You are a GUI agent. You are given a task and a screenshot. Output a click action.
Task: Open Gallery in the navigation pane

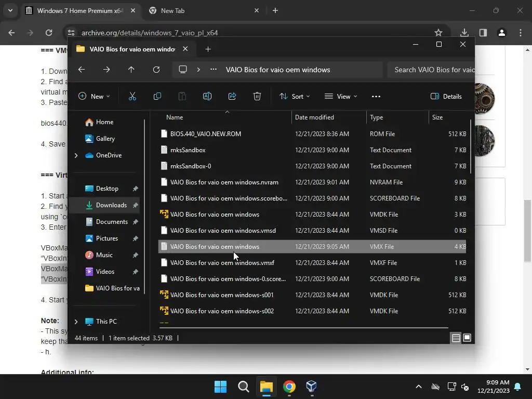point(105,139)
